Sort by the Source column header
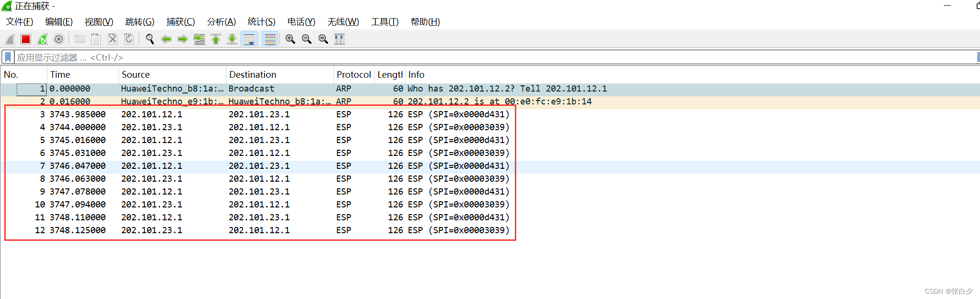Viewport: 980px width, 299px height. pos(172,74)
